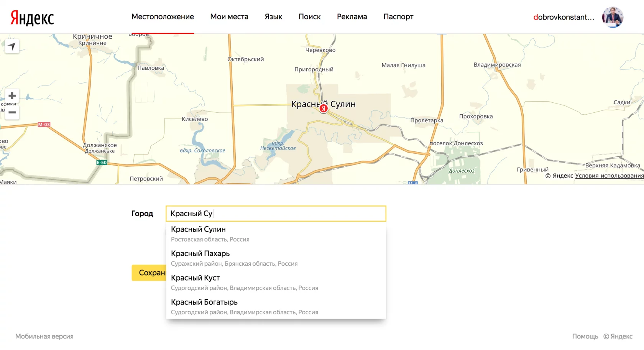Open the user avatar picture
This screenshot has width=644, height=350.
613,17
